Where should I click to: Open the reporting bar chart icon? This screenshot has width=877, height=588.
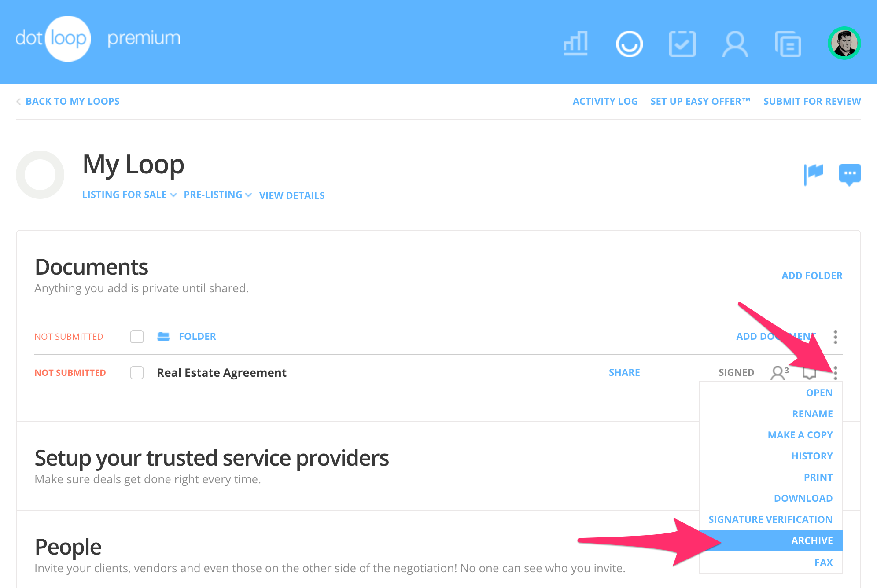coord(575,44)
